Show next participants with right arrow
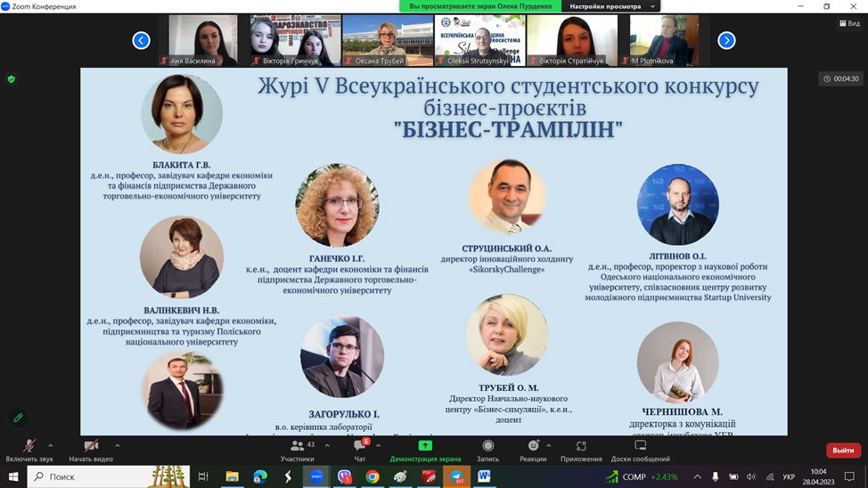Screen dimensions: 868x488 click(x=726, y=40)
